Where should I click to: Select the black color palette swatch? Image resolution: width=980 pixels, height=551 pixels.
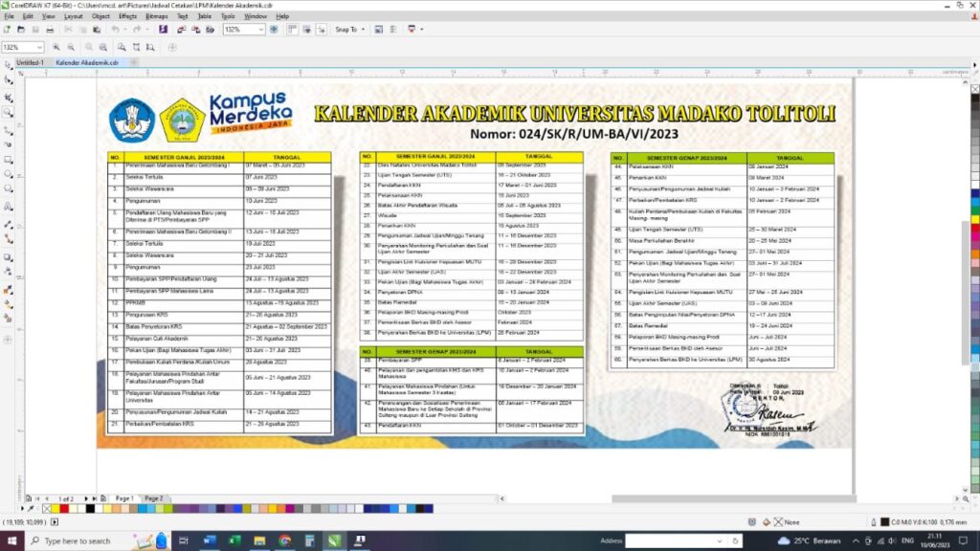(90, 509)
